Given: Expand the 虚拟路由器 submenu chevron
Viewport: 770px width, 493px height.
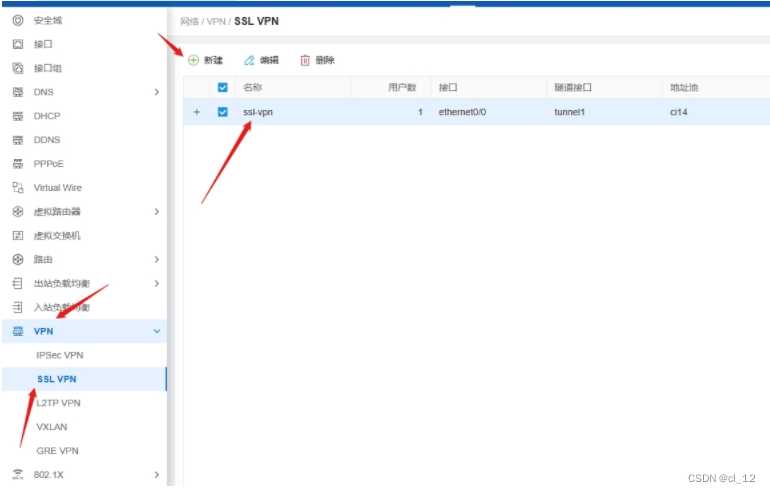Looking at the screenshot, I should pyautogui.click(x=157, y=212).
